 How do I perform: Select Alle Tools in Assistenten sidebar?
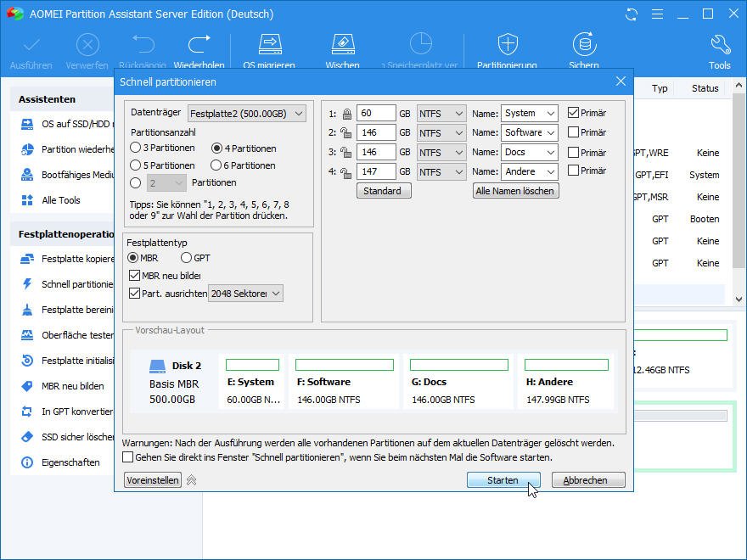[x=61, y=200]
